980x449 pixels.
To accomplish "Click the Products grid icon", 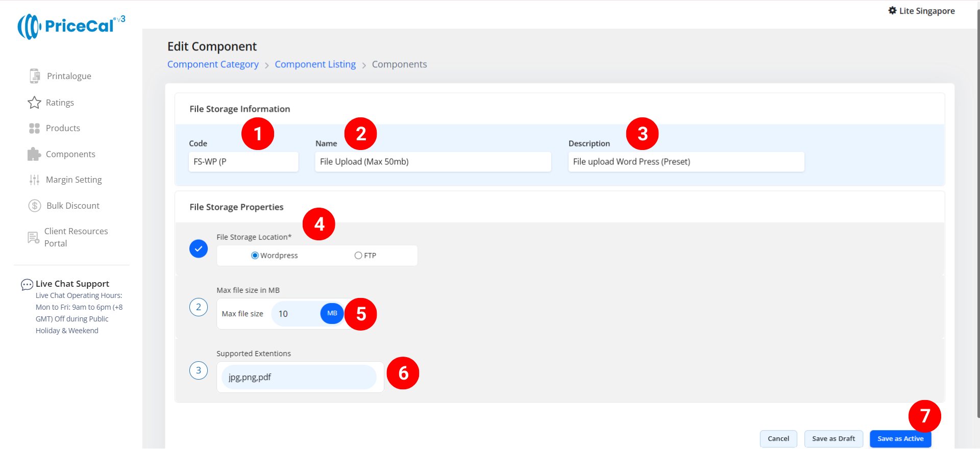I will pos(34,128).
